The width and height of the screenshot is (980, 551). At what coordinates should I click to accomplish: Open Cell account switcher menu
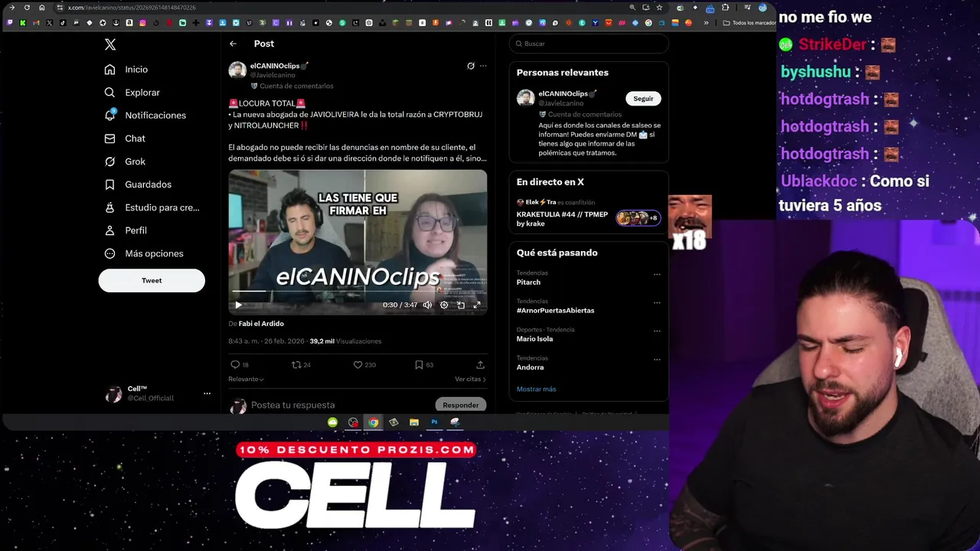click(x=207, y=393)
